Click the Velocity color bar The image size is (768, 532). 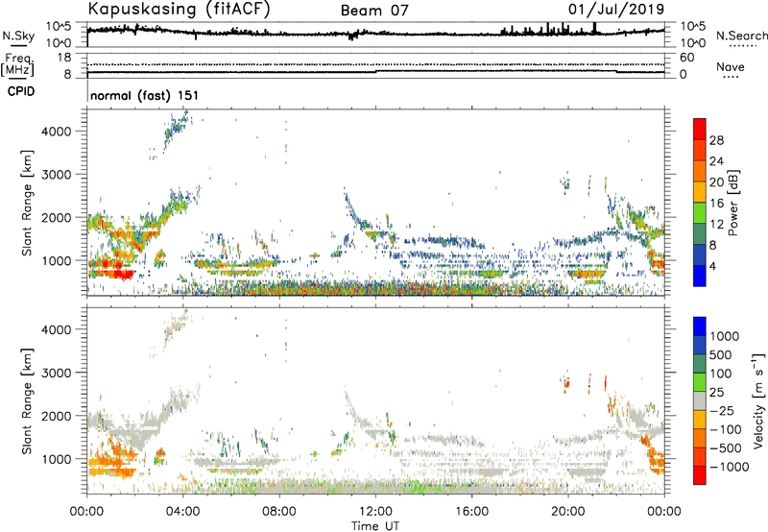pos(700,400)
